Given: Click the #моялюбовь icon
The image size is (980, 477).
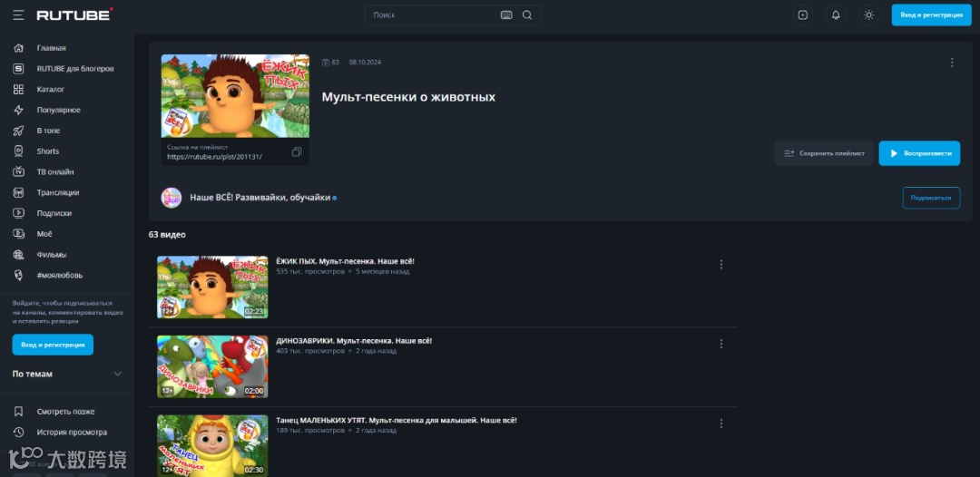Looking at the screenshot, I should pyautogui.click(x=19, y=275).
